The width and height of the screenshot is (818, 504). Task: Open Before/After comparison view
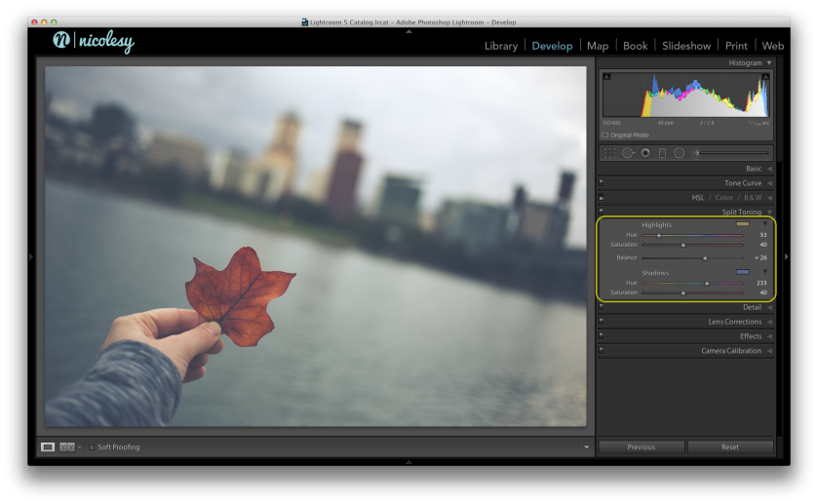coord(65,446)
